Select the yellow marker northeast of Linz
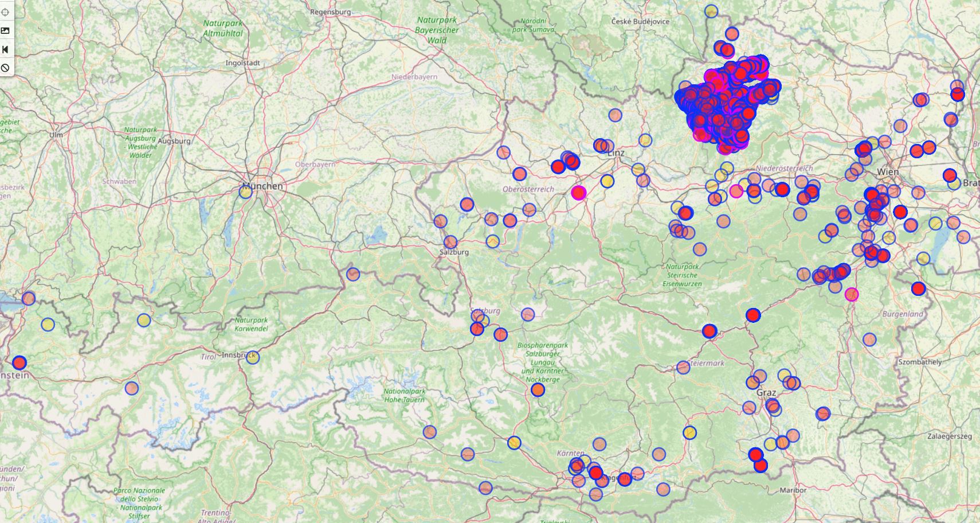 tap(645, 140)
